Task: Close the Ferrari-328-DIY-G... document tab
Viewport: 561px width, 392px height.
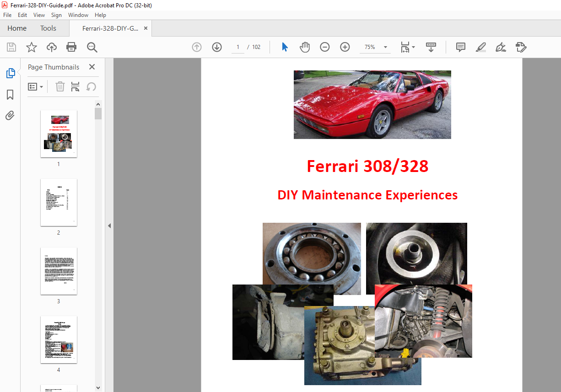Action: click(146, 28)
